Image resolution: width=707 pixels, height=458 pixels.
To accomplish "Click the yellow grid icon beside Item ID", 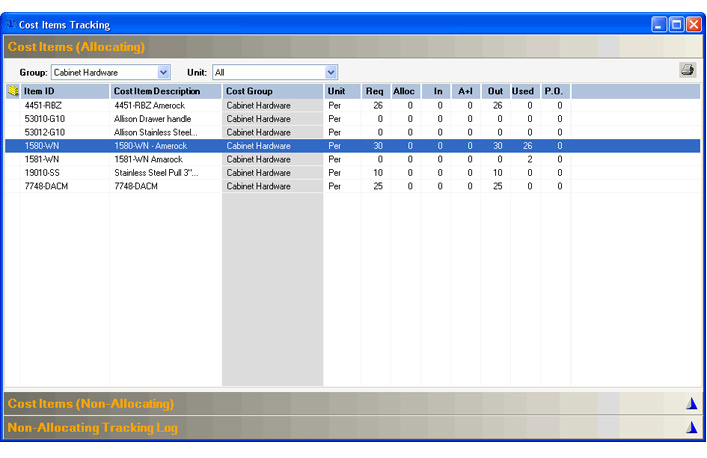I will [13, 91].
